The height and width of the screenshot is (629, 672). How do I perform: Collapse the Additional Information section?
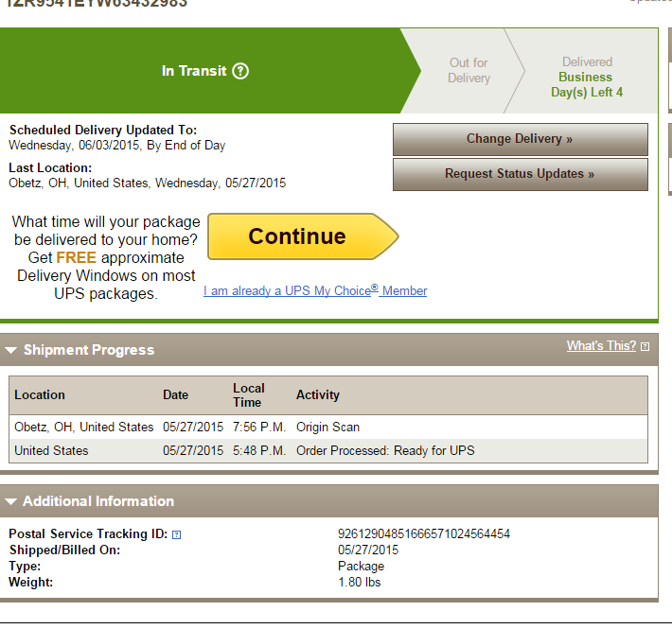(x=11, y=502)
